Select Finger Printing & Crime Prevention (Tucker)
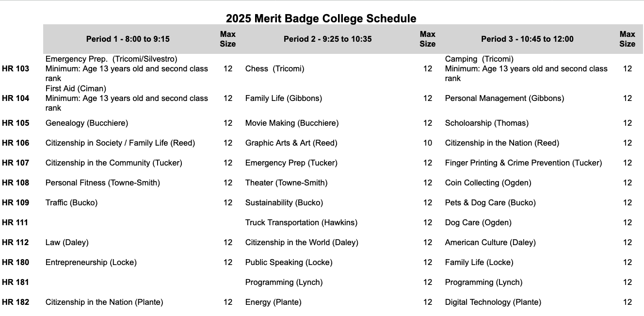The height and width of the screenshot is (316, 644). (x=523, y=163)
